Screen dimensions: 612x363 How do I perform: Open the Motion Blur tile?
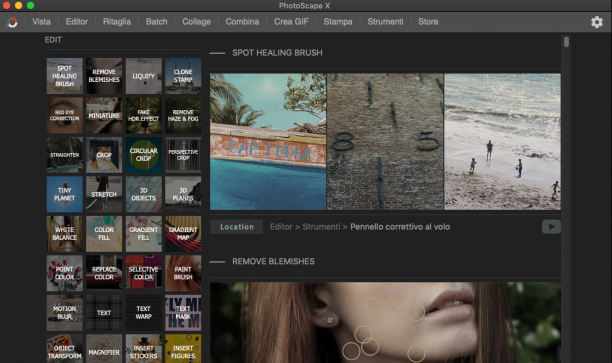point(65,312)
